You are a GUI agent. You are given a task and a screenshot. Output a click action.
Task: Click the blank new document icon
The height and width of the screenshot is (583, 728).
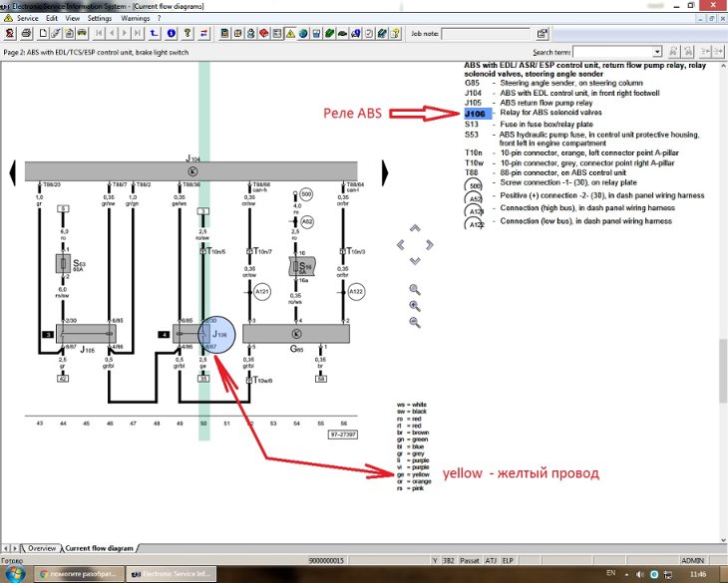tap(43, 34)
